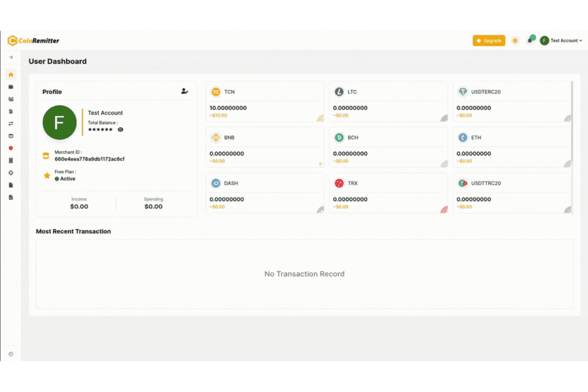Click the ETH coin icon
The image size is (588, 392).
(463, 137)
